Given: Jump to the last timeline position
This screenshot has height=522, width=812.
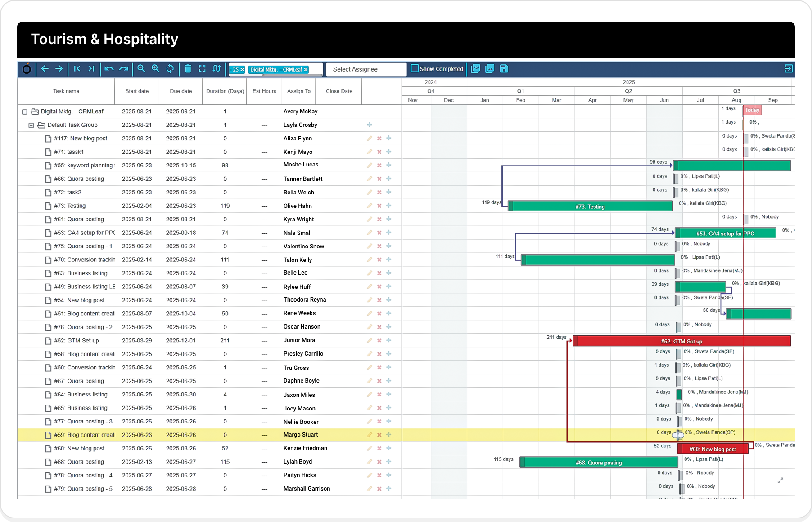Looking at the screenshot, I should tap(91, 69).
